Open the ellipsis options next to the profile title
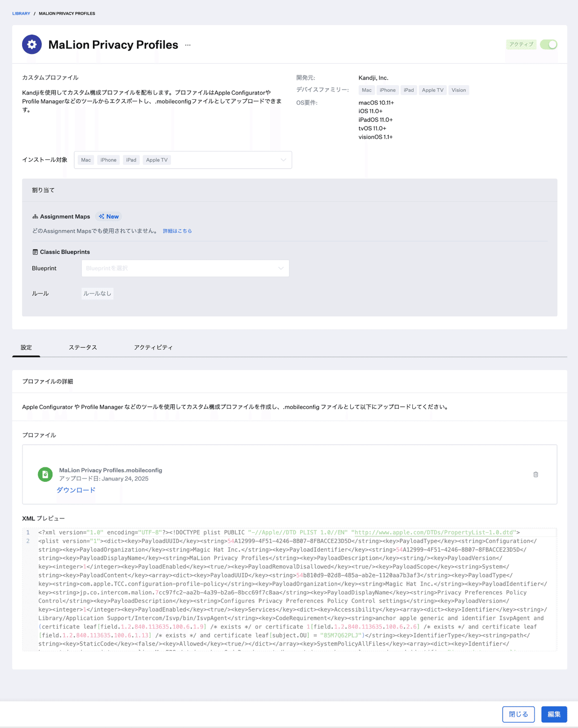The width and height of the screenshot is (578, 728). [x=187, y=45]
